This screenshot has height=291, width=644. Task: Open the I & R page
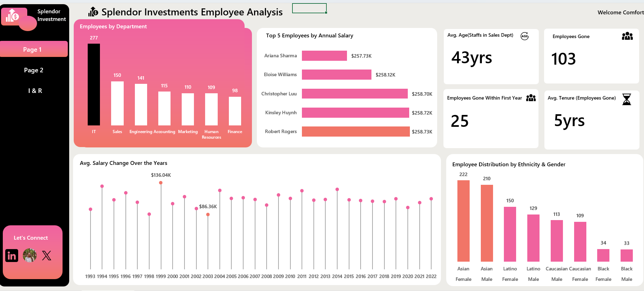[35, 91]
